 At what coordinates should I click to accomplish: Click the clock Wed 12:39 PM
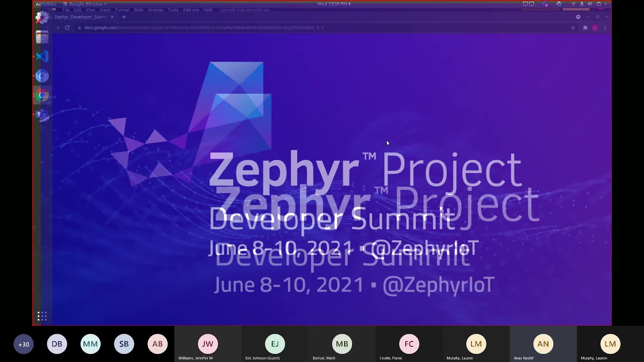click(x=333, y=4)
